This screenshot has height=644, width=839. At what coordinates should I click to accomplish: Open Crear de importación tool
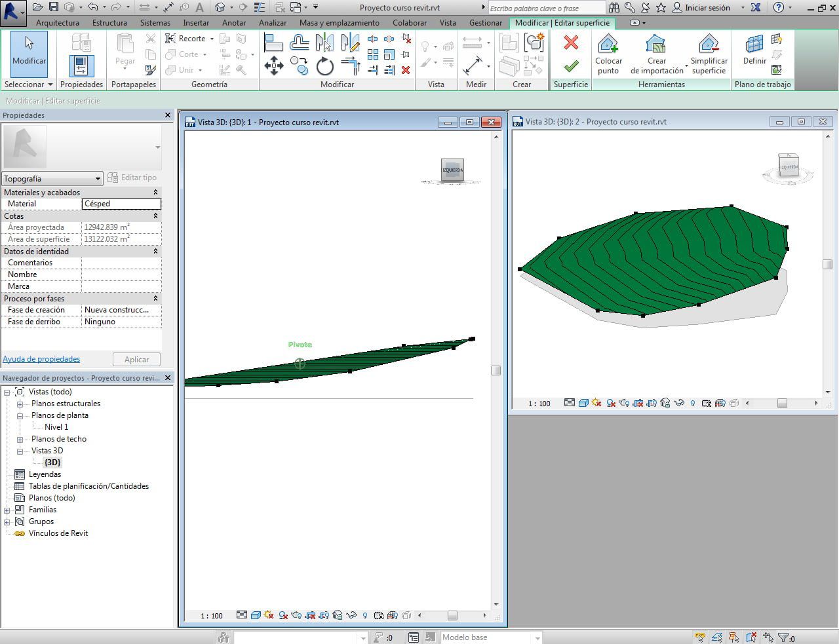coord(656,54)
